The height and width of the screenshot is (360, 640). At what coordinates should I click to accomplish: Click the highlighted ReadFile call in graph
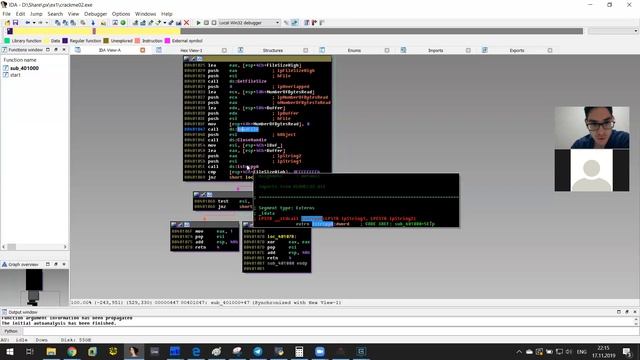coord(248,129)
